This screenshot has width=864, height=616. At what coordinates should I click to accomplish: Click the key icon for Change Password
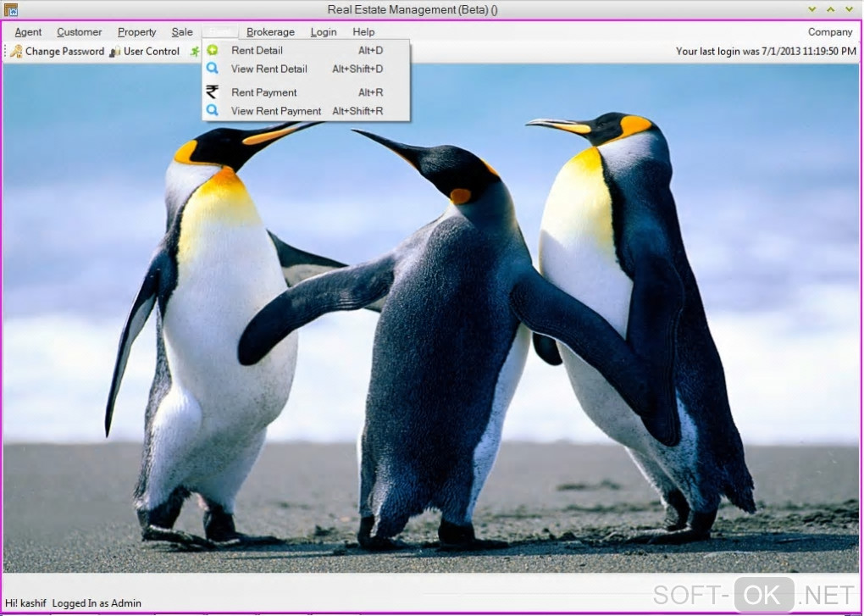point(17,51)
